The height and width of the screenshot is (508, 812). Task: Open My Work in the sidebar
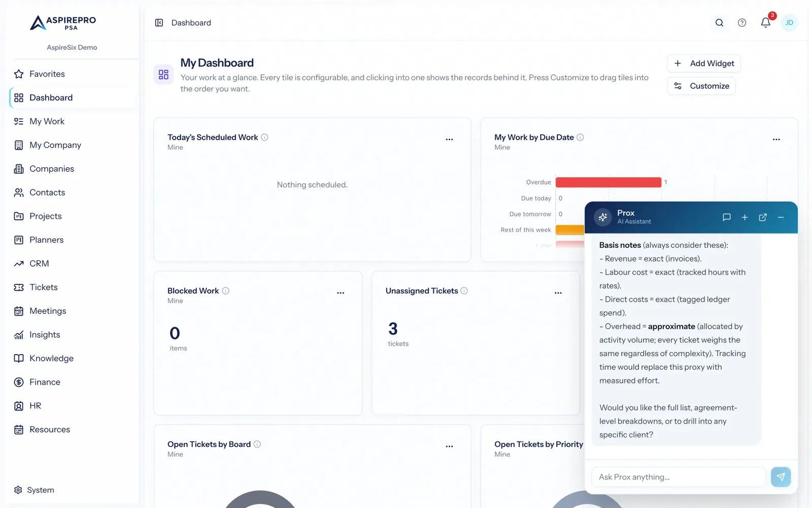coord(73,121)
